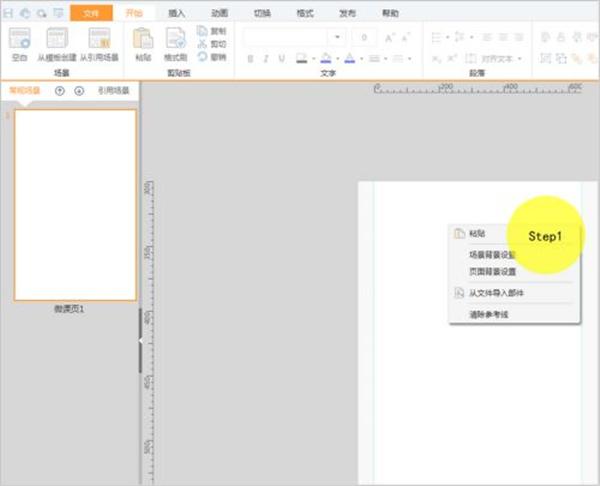Open the font color A dropdown arrow

point(362,59)
